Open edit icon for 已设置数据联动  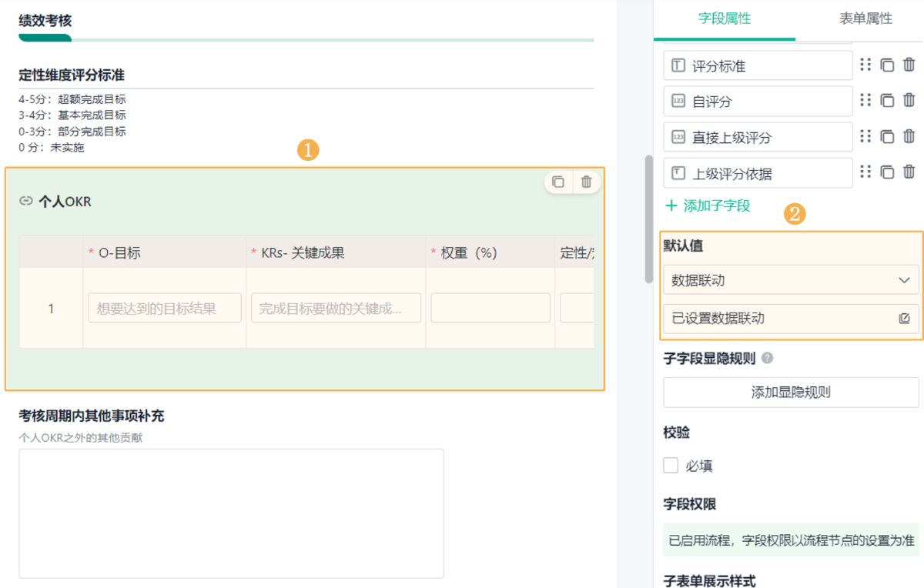[x=905, y=319]
